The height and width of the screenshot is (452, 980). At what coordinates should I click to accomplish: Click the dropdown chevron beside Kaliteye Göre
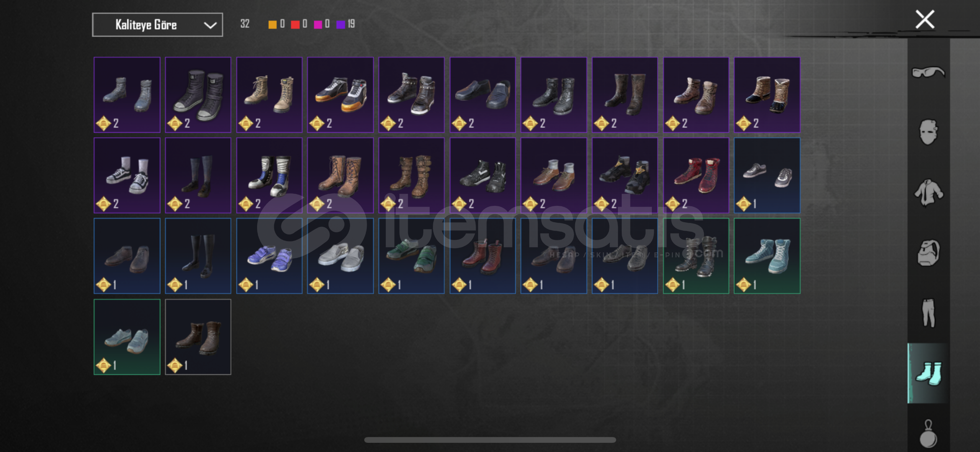(210, 25)
